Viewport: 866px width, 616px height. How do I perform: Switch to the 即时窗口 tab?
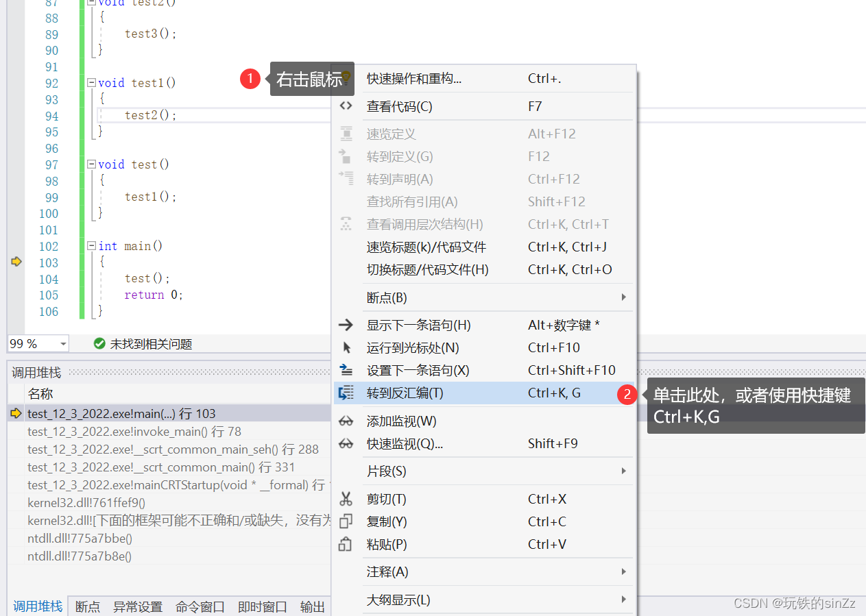(263, 606)
